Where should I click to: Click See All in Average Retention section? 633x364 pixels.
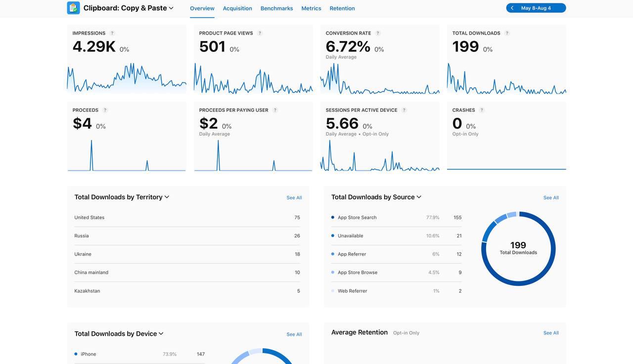[x=551, y=333]
